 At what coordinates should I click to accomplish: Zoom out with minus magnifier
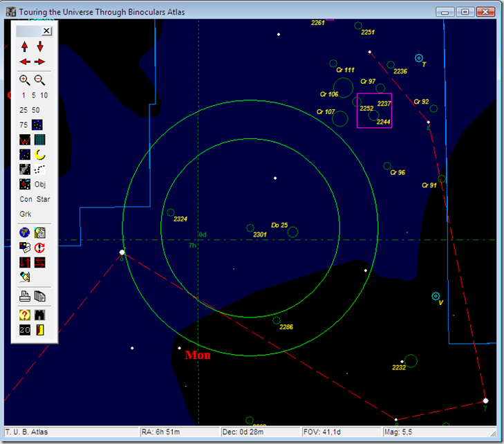pyautogui.click(x=40, y=80)
